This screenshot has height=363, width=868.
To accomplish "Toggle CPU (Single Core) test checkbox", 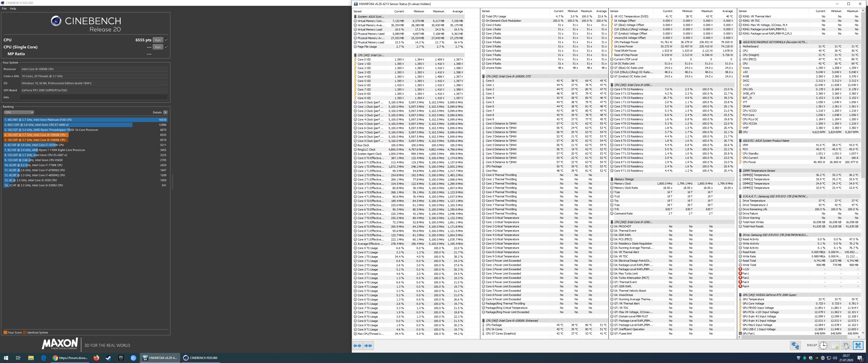I will click(x=166, y=47).
